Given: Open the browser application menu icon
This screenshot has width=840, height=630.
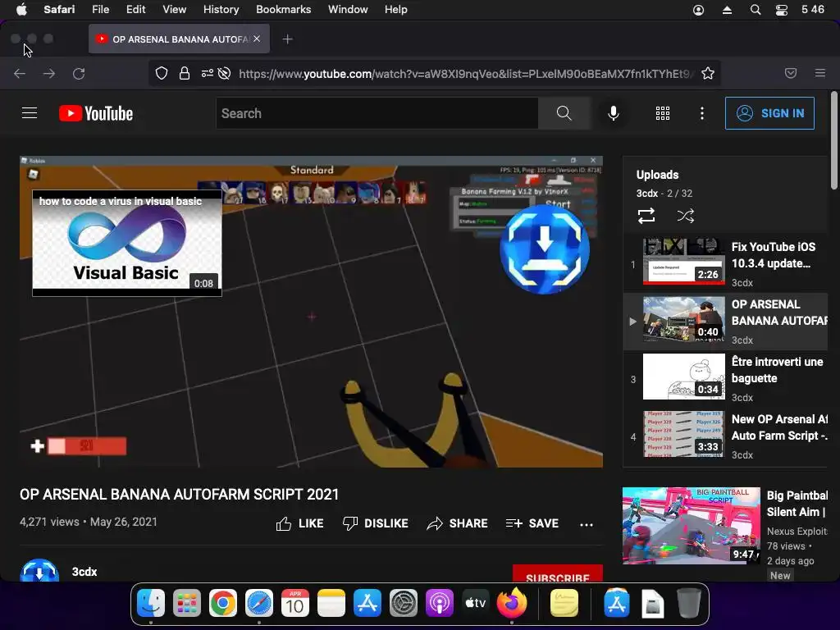Looking at the screenshot, I should click(820, 73).
